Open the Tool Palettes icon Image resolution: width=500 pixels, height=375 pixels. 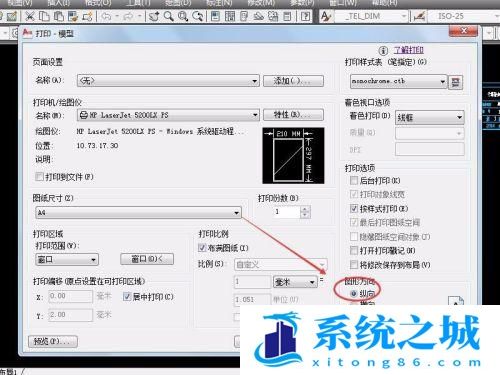[x=244, y=16]
